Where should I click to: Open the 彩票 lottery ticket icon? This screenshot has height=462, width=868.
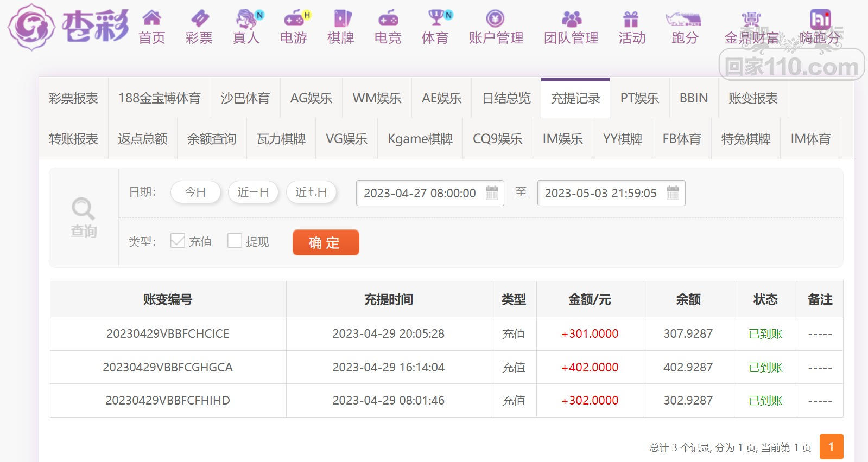tap(199, 18)
